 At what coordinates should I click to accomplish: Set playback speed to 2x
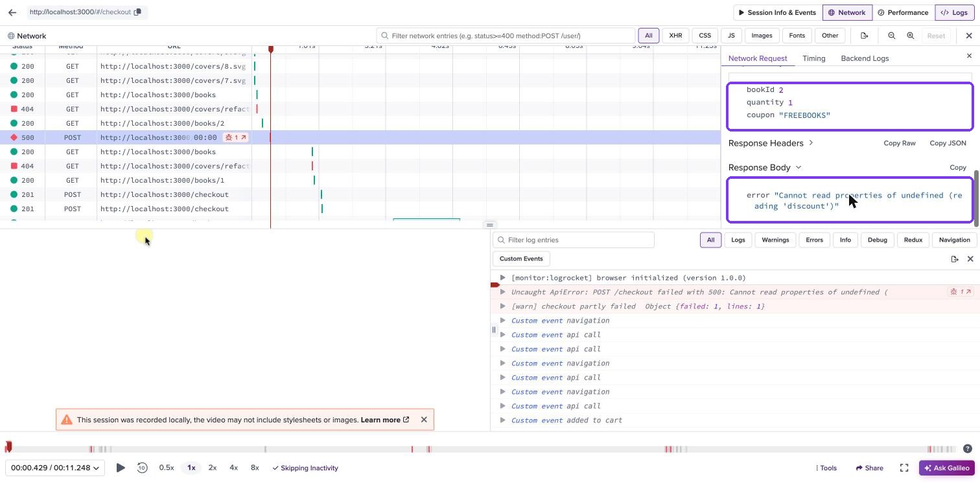212,468
